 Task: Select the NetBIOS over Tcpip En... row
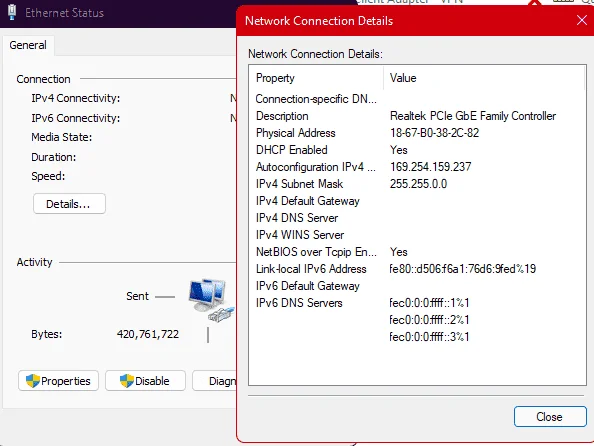click(417, 252)
